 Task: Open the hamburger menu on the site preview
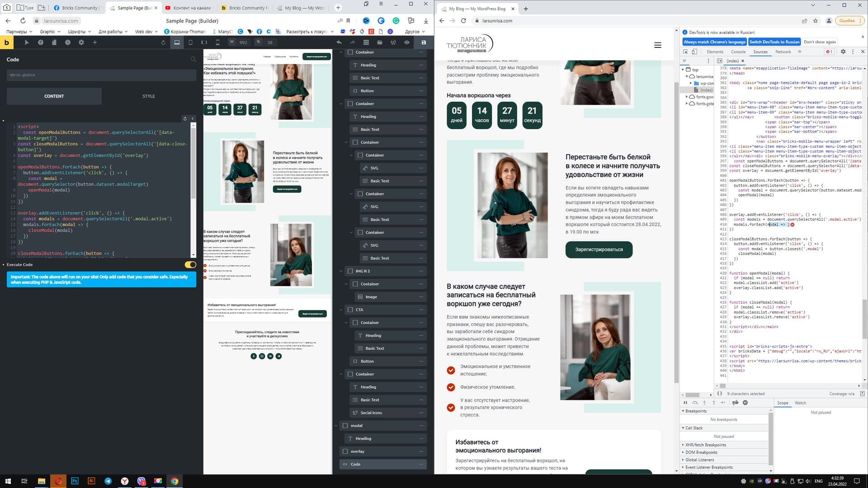pyautogui.click(x=658, y=45)
